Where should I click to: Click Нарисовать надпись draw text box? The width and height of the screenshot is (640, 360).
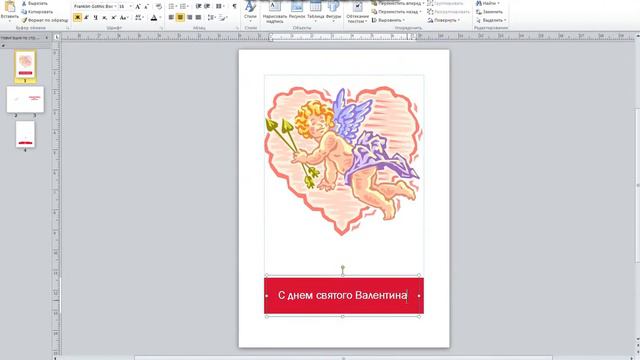(x=275, y=12)
